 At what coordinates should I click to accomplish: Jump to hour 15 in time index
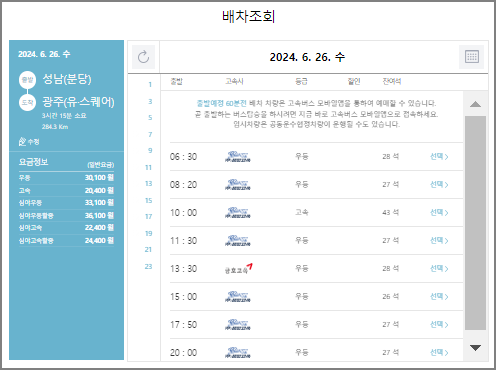tap(149, 200)
